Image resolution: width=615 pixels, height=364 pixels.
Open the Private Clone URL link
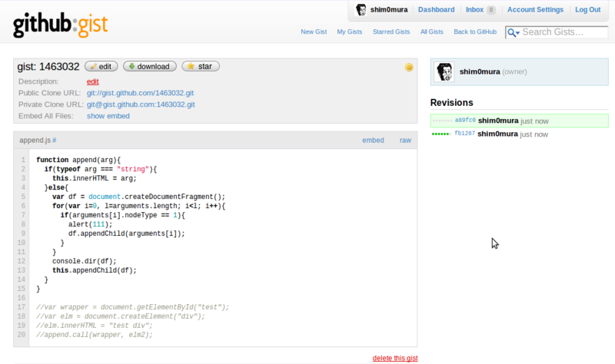tap(141, 104)
